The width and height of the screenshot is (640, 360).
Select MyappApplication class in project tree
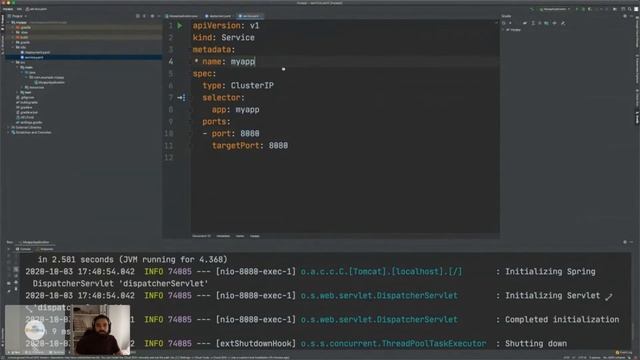(x=50, y=82)
